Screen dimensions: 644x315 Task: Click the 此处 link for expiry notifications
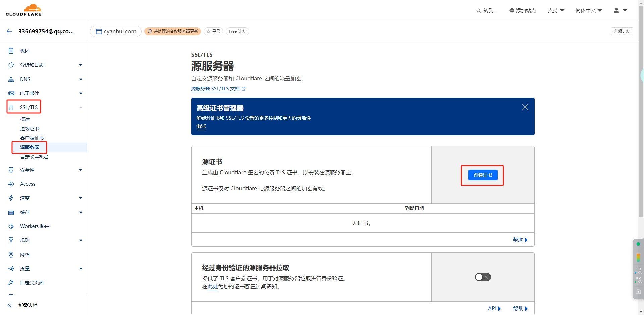(213, 287)
